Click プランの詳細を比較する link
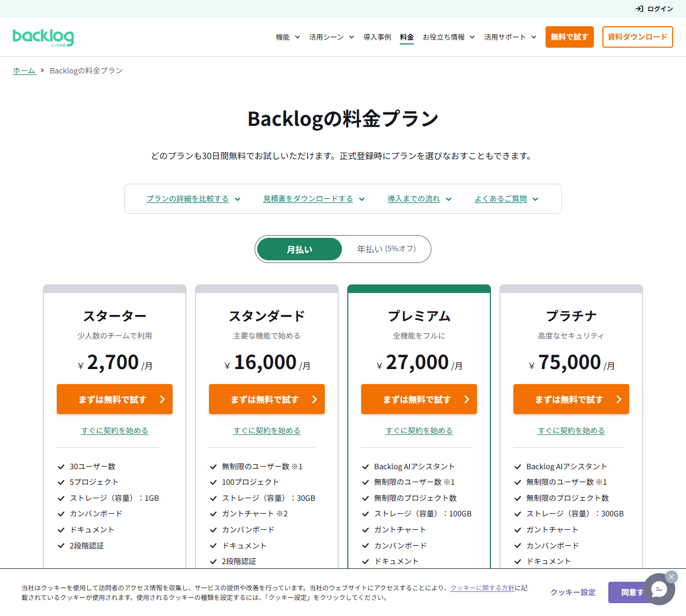 click(x=188, y=199)
